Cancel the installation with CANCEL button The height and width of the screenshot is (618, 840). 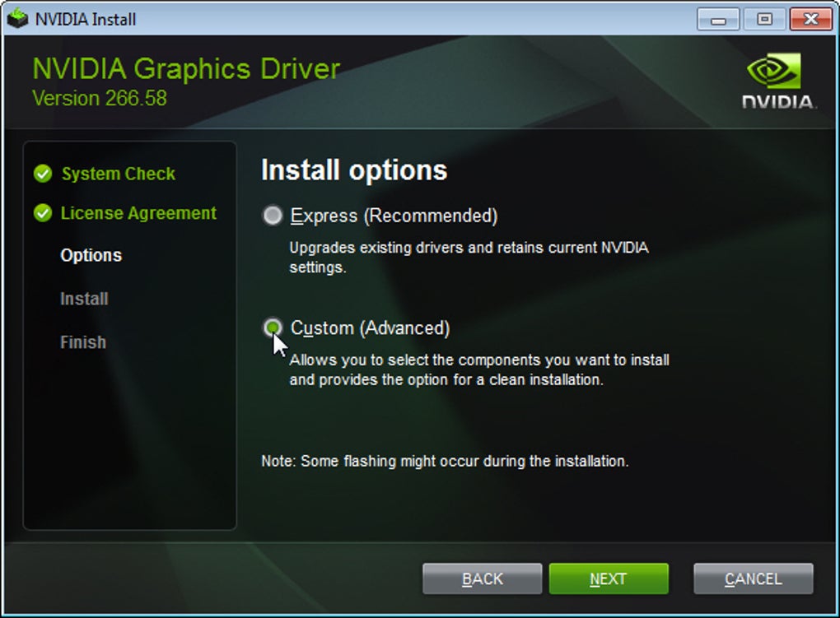[x=754, y=579]
